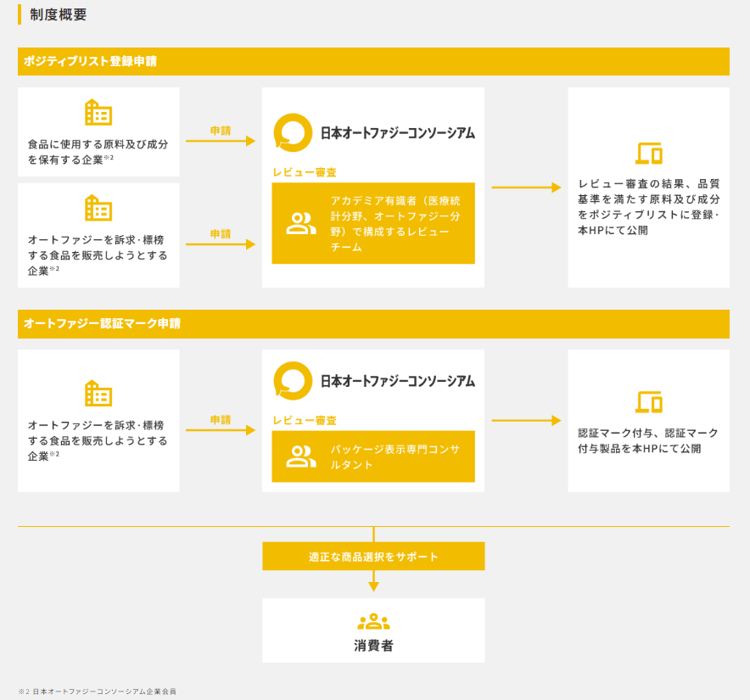Viewport: 750px width, 700px height.
Task: Click arrow pointing to 認証マーク付与 card
Action: pyautogui.click(x=526, y=421)
